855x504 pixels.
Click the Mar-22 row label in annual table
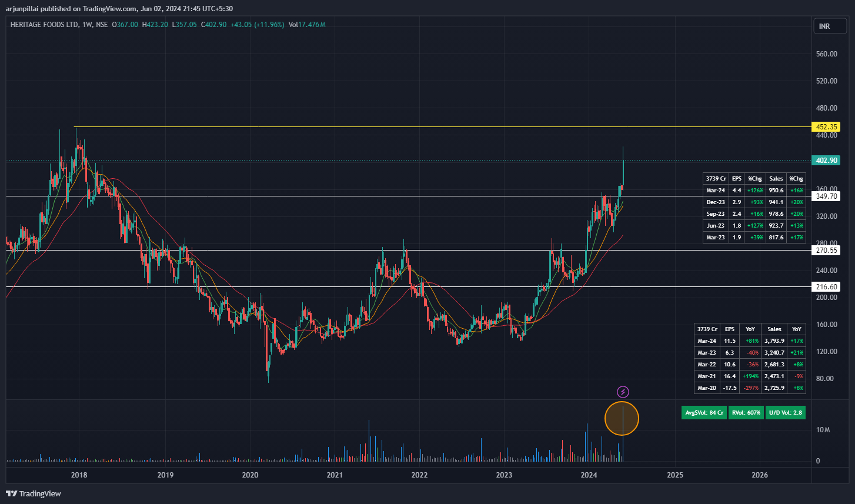coord(706,365)
